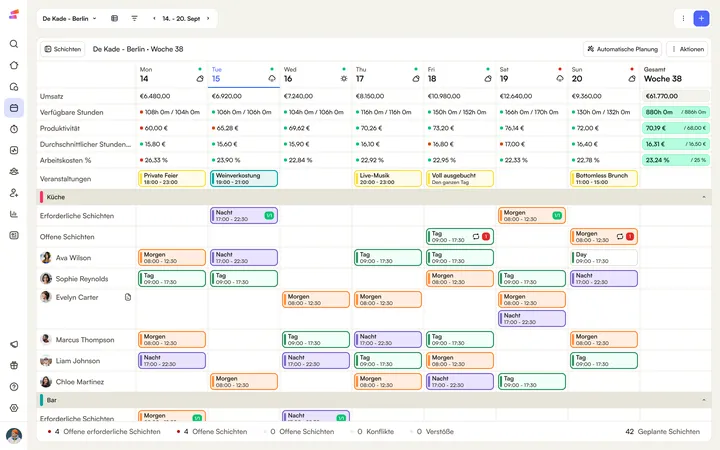Select the Mon 14 day column header
720x450 pixels.
point(171,74)
